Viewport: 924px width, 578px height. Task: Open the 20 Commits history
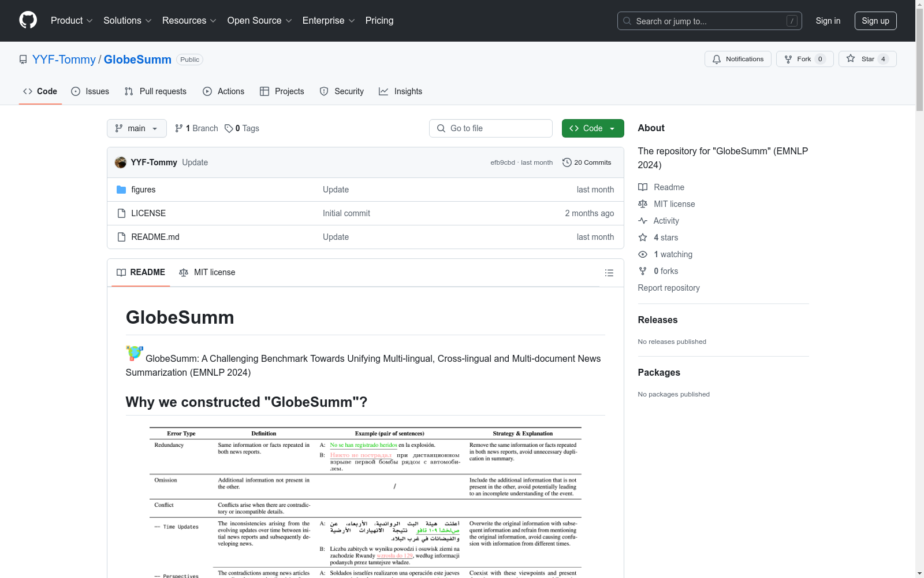click(x=587, y=162)
